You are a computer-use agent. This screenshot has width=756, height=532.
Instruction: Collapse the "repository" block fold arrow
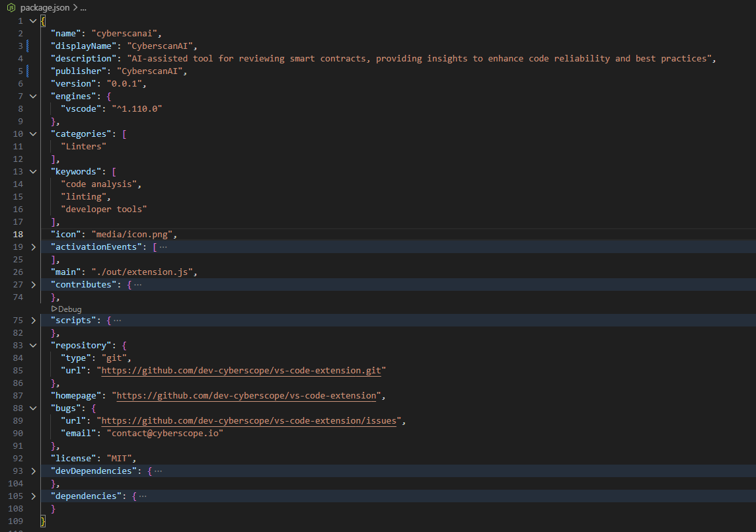click(x=33, y=346)
